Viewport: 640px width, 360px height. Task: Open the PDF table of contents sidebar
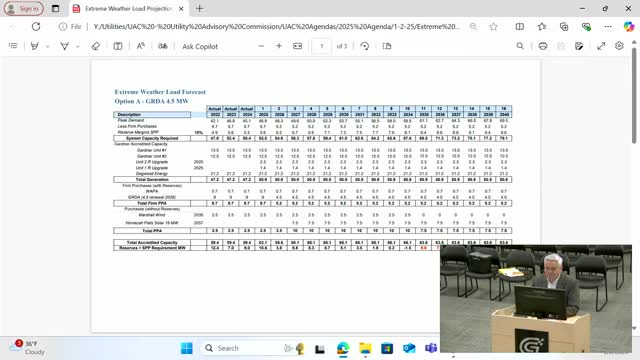pos(13,46)
